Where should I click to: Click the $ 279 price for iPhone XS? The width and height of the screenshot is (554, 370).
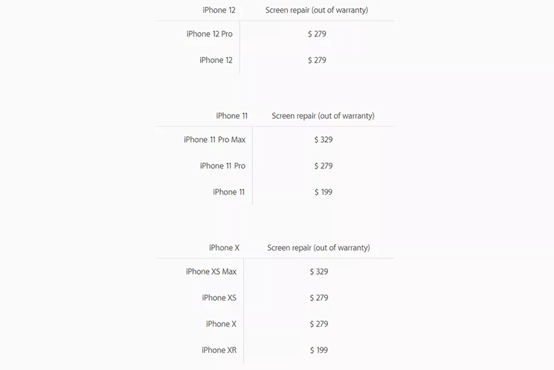point(319,298)
